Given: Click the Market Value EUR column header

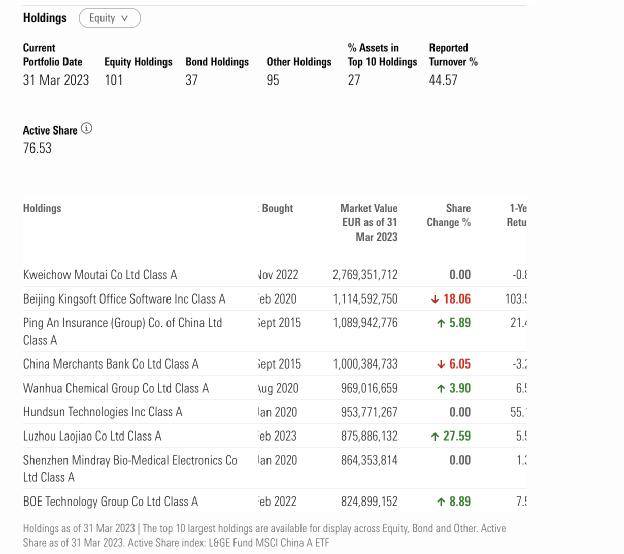Looking at the screenshot, I should tap(368, 222).
